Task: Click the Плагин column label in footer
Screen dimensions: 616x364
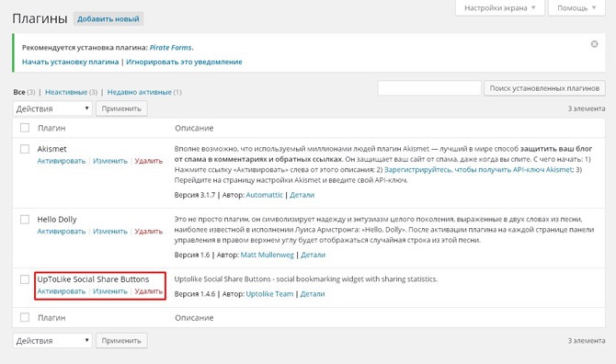Action: 51,318
